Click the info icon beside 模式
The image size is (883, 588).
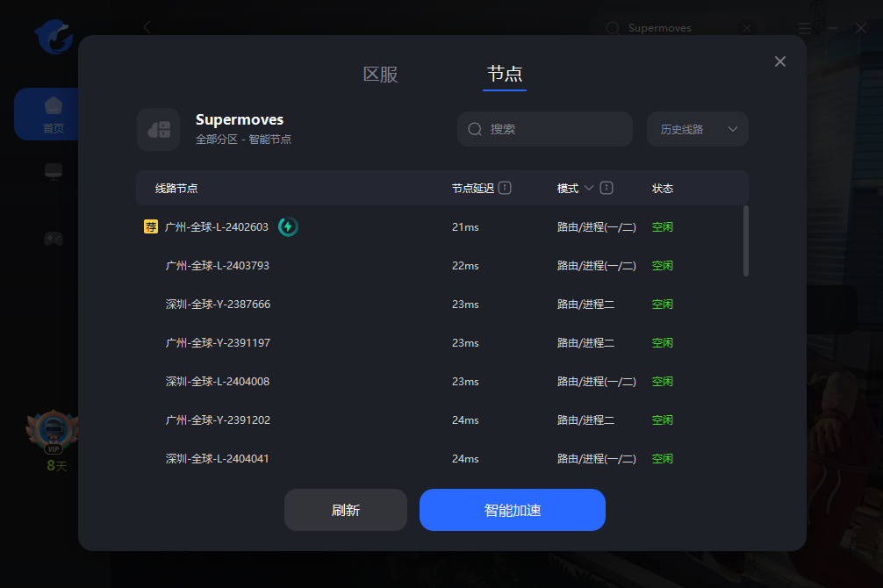(607, 188)
